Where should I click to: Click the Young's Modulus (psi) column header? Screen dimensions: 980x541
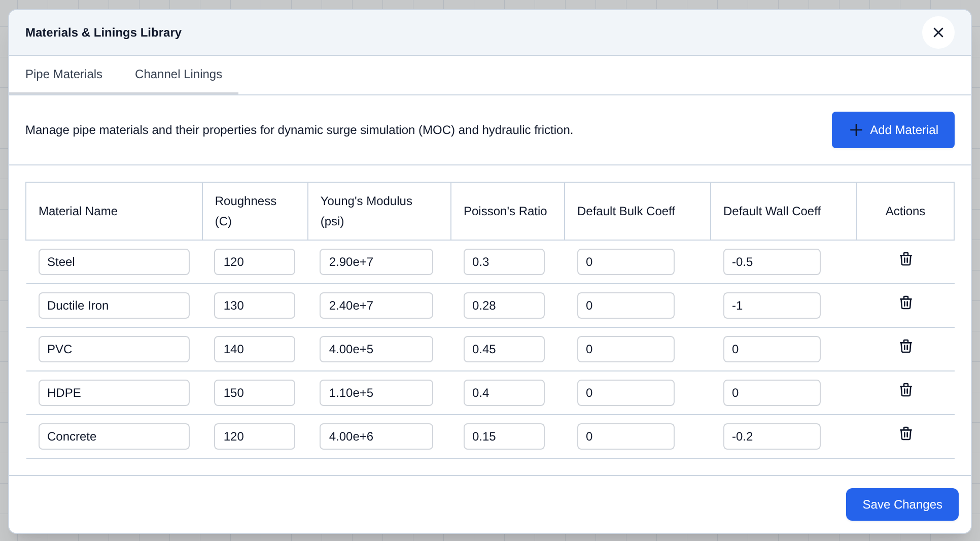point(379,211)
